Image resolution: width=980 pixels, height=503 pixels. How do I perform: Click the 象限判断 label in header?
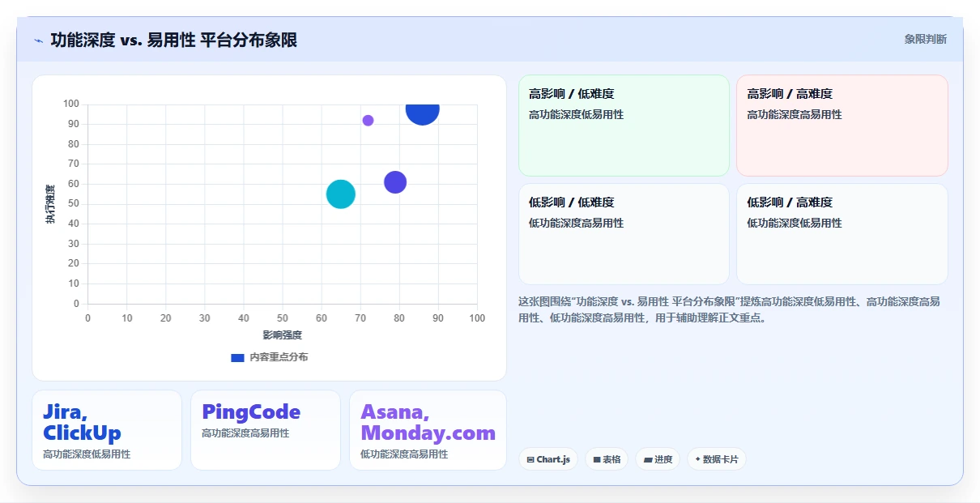pyautogui.click(x=925, y=39)
